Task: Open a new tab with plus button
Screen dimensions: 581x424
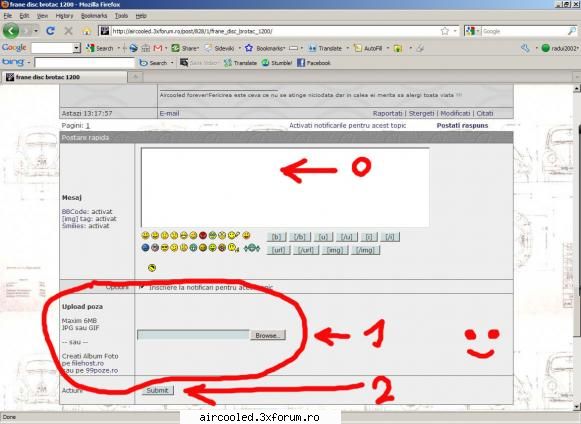Action: tap(136, 77)
